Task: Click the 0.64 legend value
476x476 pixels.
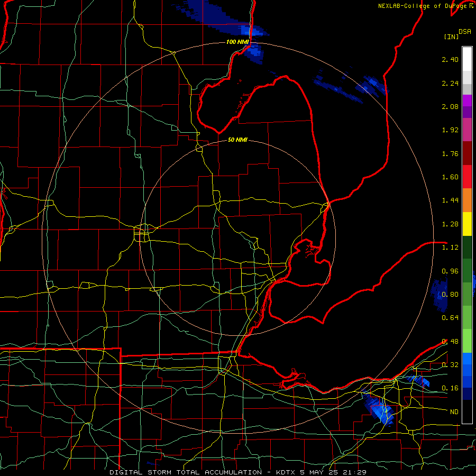Action: point(450,317)
